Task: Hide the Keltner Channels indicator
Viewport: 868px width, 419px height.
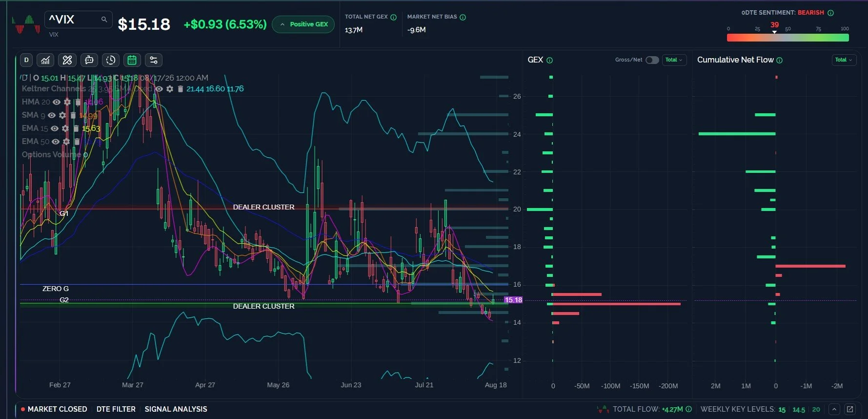Action: (x=159, y=89)
